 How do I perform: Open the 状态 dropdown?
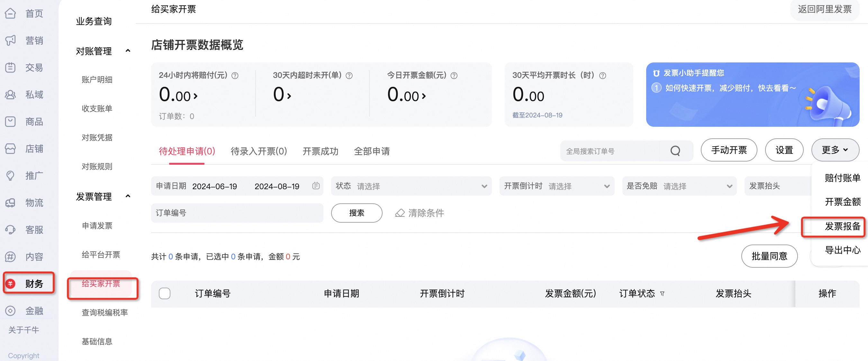coord(411,186)
